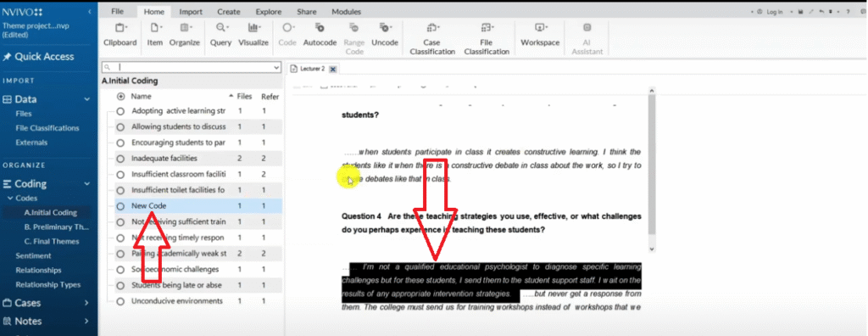Select the circle beside Socioeconomic challenges

click(x=120, y=270)
